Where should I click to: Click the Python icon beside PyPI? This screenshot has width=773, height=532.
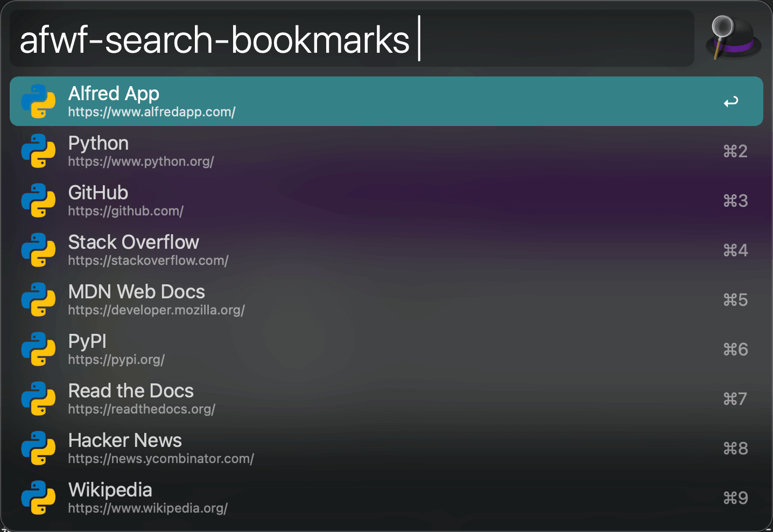(38, 349)
